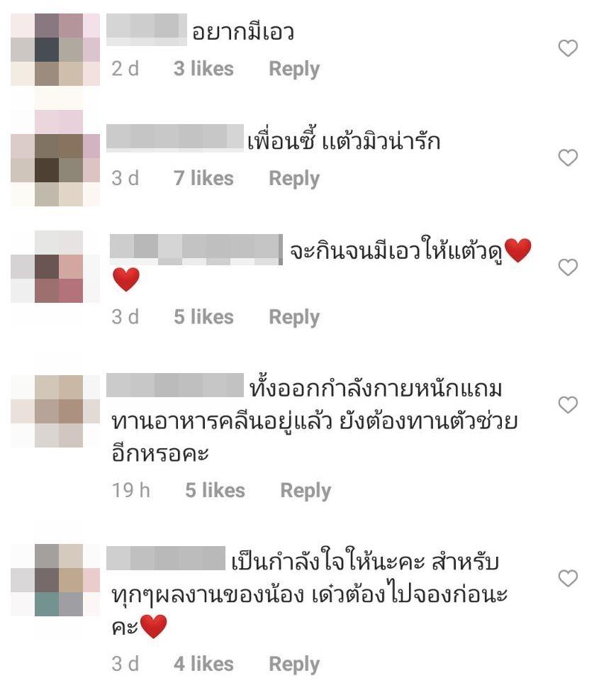View the 3 likes on first comment
The width and height of the screenshot is (616, 700).
[x=203, y=69]
